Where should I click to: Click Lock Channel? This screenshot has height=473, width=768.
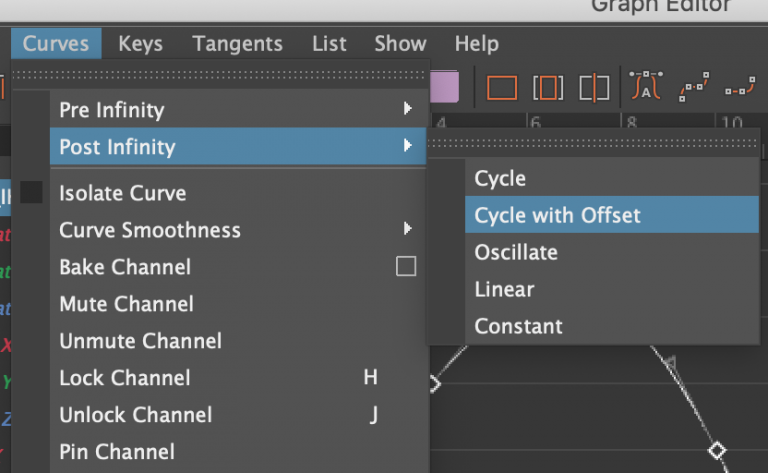click(x=124, y=378)
